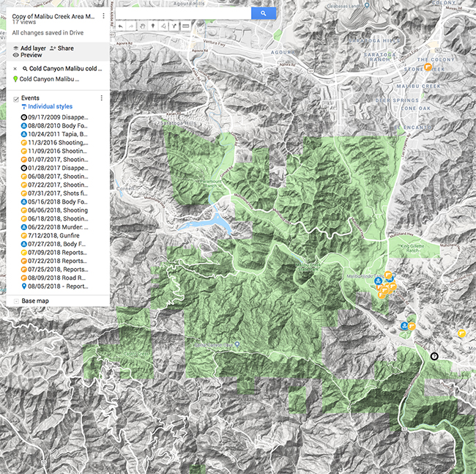Click into the map search field

point(183,13)
